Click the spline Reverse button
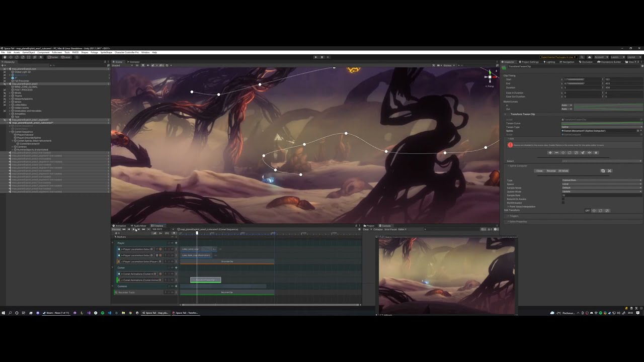 tap(551, 171)
